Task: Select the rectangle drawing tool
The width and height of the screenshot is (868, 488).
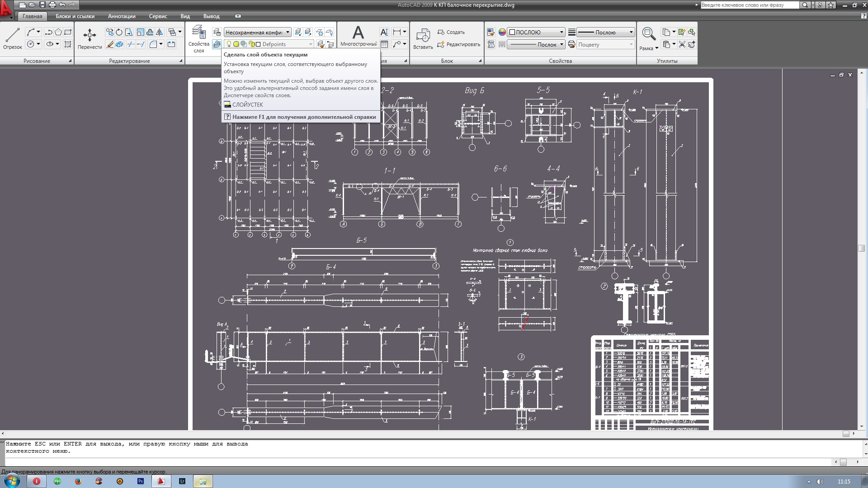Action: tap(68, 32)
